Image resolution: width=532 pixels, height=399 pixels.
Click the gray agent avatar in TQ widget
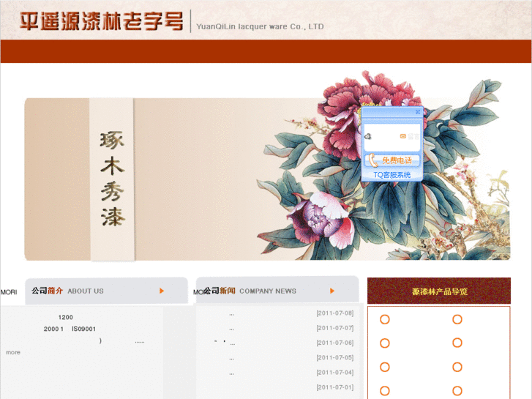(x=368, y=136)
